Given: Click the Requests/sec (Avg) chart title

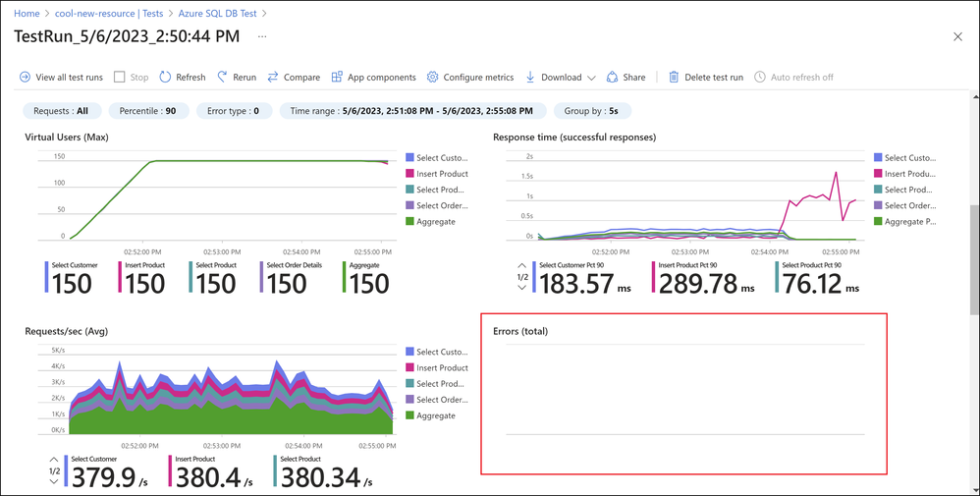Looking at the screenshot, I should (x=66, y=332).
